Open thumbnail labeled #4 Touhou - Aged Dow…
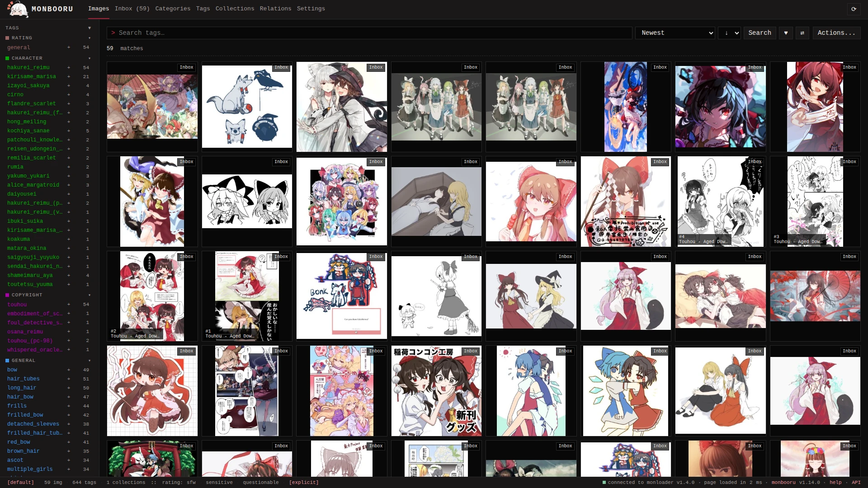This screenshot has height=488, width=868. 720,202
